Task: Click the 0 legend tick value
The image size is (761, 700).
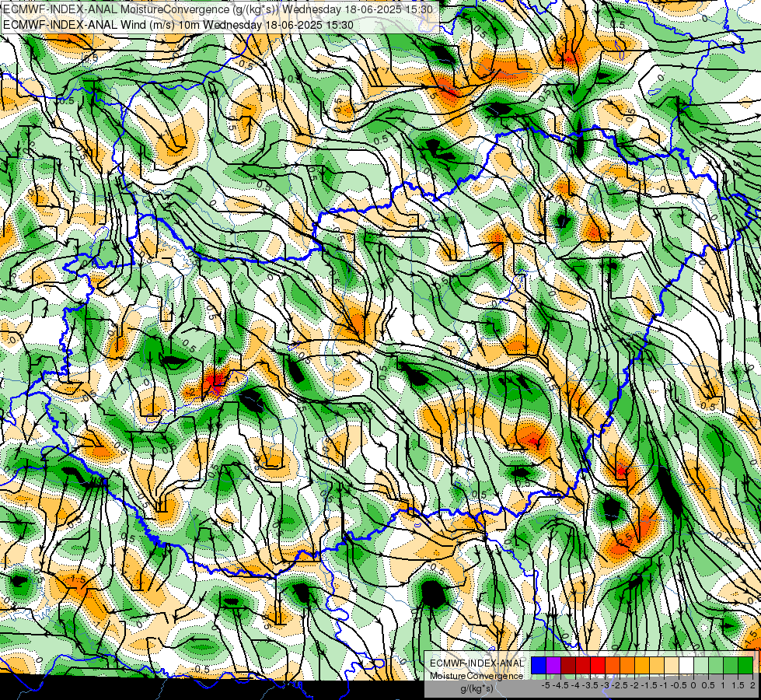Action: click(693, 685)
